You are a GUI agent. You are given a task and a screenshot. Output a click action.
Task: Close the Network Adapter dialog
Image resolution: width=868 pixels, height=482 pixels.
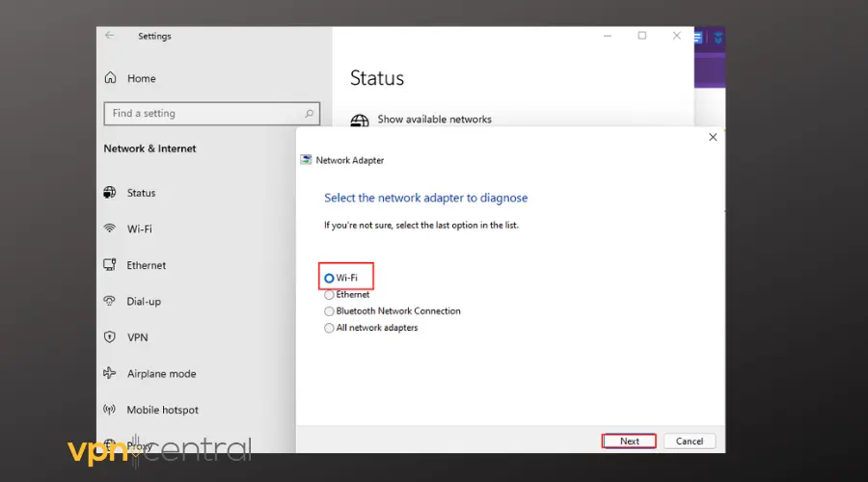pos(713,137)
